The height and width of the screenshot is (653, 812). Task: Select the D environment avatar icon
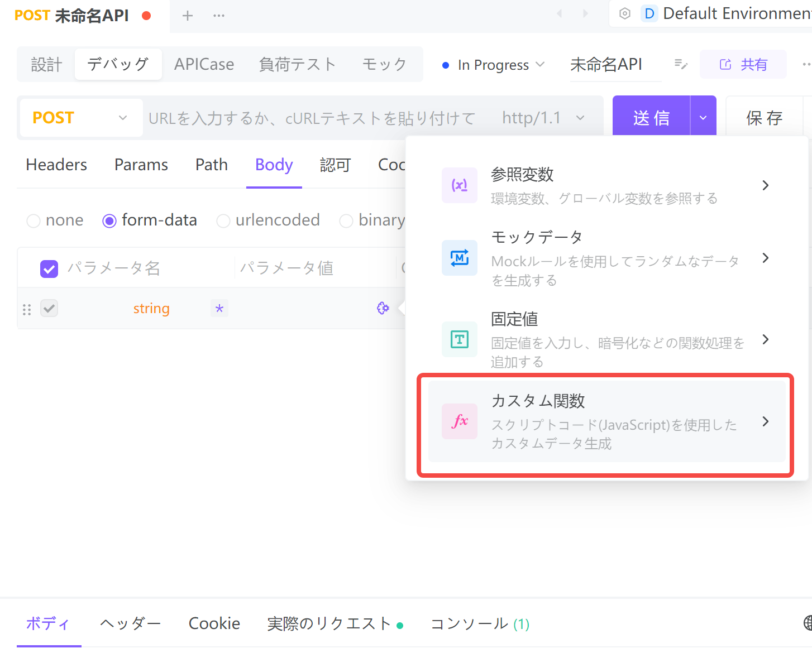(649, 13)
